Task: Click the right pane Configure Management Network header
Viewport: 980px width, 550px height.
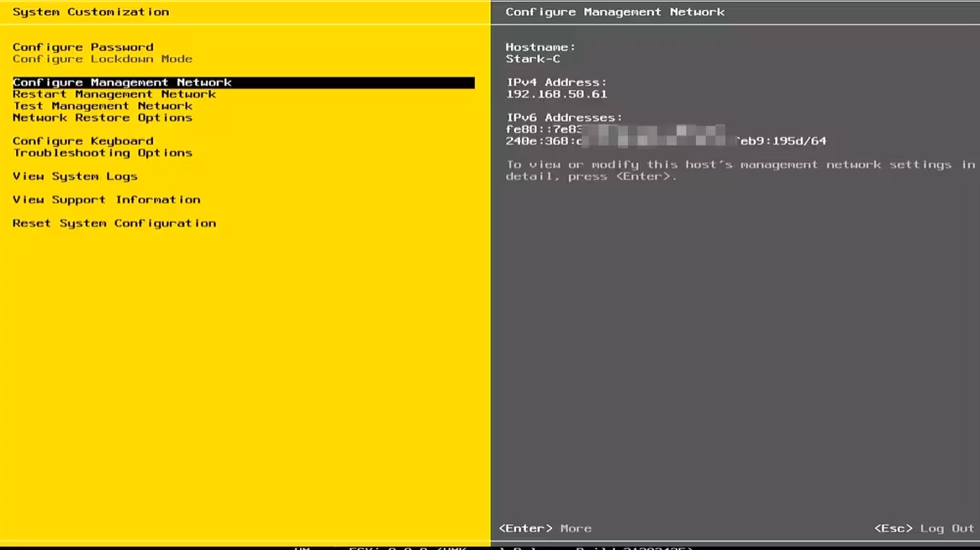Action: click(614, 12)
